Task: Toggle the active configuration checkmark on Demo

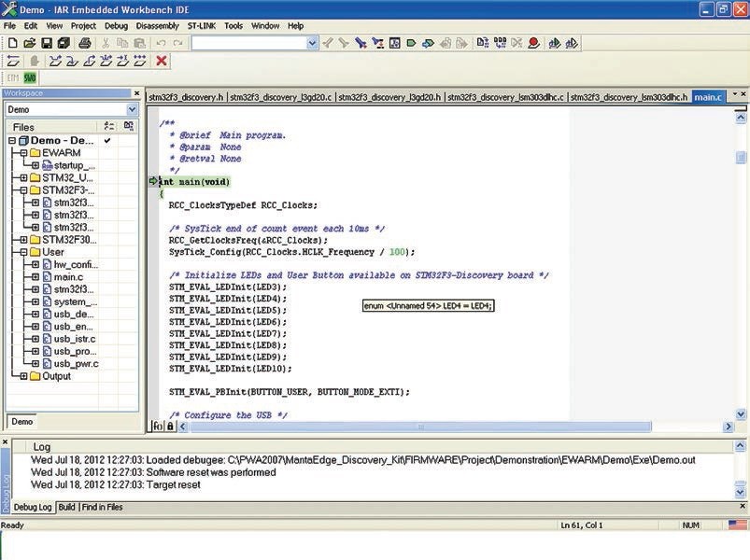Action: click(107, 141)
